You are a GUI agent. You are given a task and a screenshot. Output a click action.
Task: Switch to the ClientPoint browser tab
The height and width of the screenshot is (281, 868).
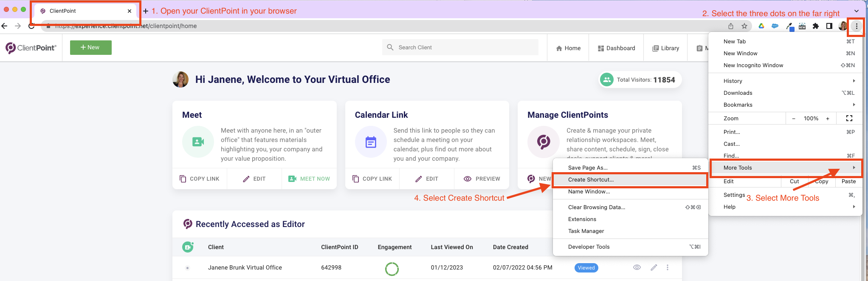[x=85, y=11]
